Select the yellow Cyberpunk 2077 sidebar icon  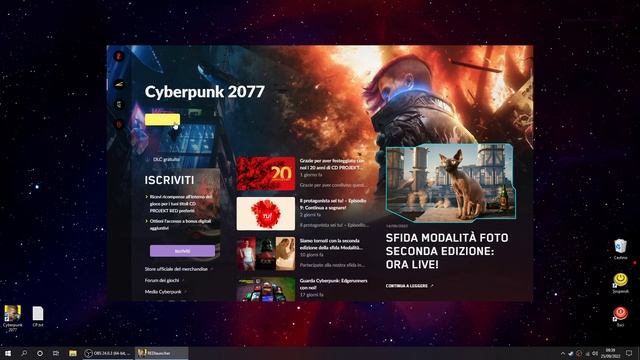coord(119,84)
